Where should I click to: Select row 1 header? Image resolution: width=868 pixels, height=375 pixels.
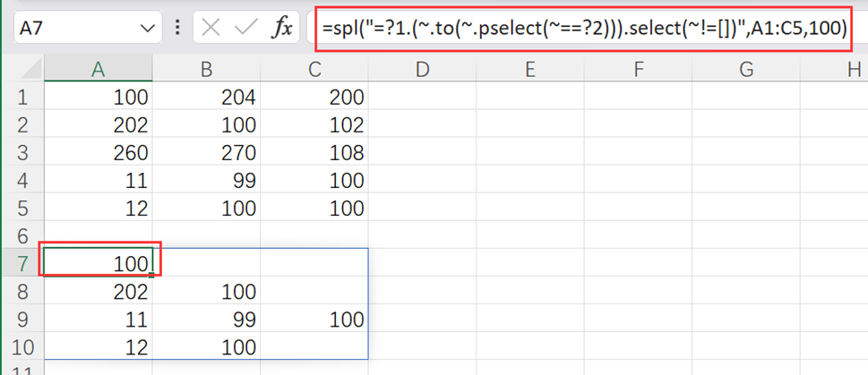[x=21, y=97]
